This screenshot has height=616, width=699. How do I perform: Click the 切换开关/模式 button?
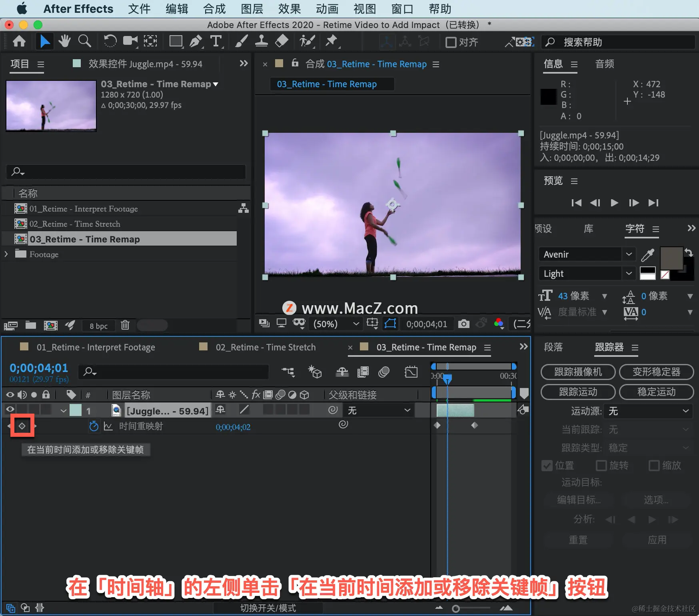point(268,608)
